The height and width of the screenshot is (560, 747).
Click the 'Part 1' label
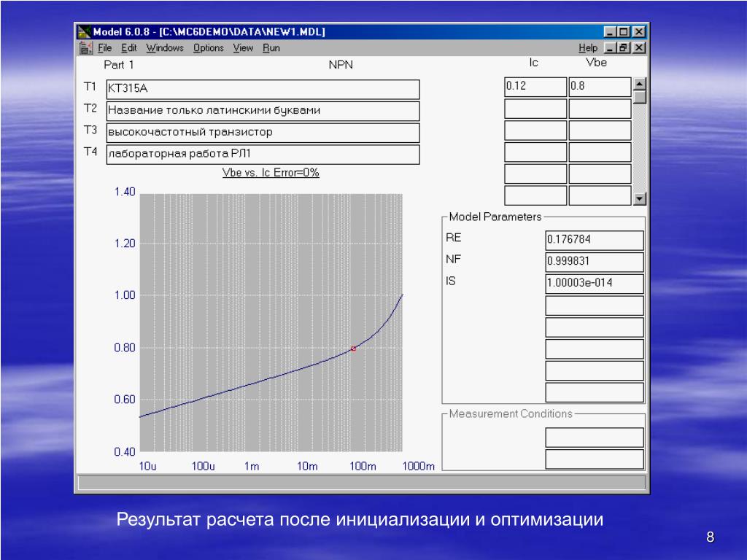point(119,65)
